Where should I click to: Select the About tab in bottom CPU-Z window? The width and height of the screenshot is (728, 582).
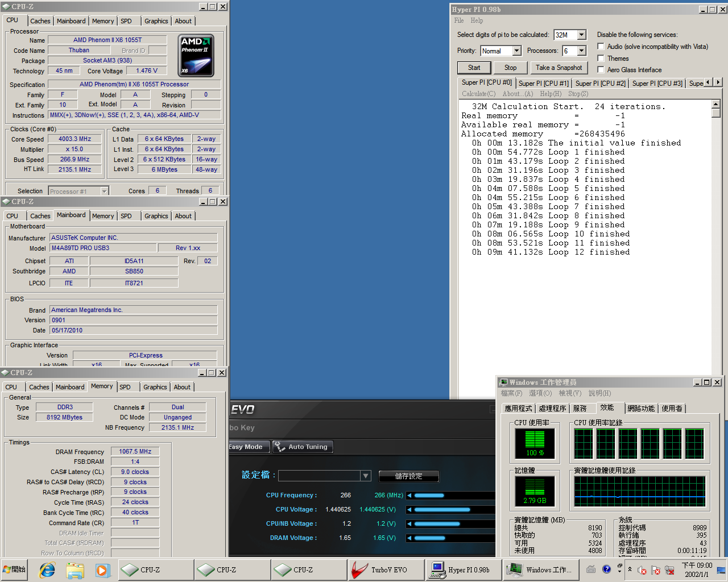(x=182, y=387)
